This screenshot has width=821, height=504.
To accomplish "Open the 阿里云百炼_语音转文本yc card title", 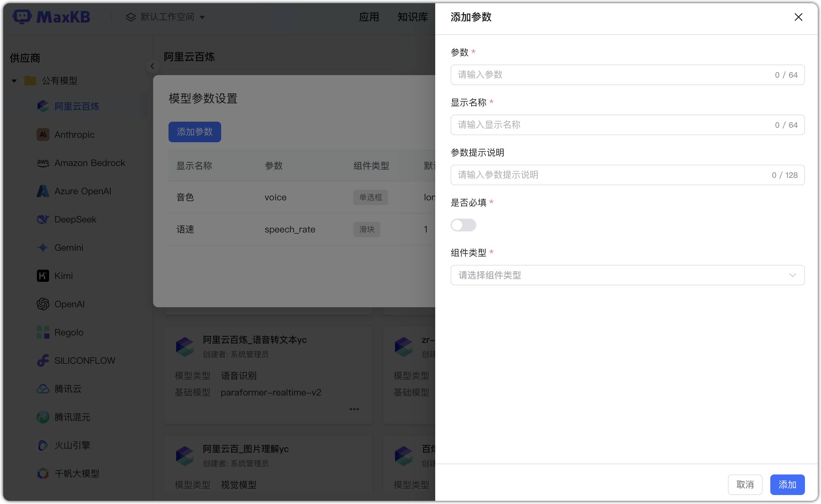I will pyautogui.click(x=255, y=340).
